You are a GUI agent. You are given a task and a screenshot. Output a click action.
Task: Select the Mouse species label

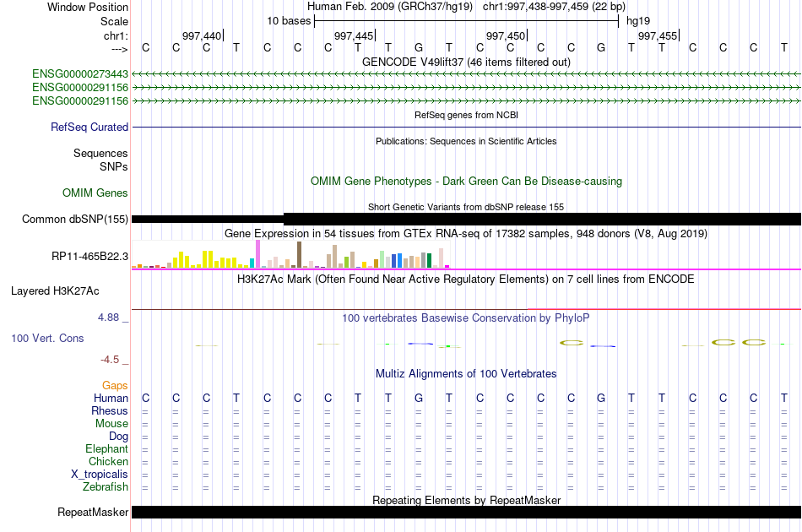[x=112, y=424]
